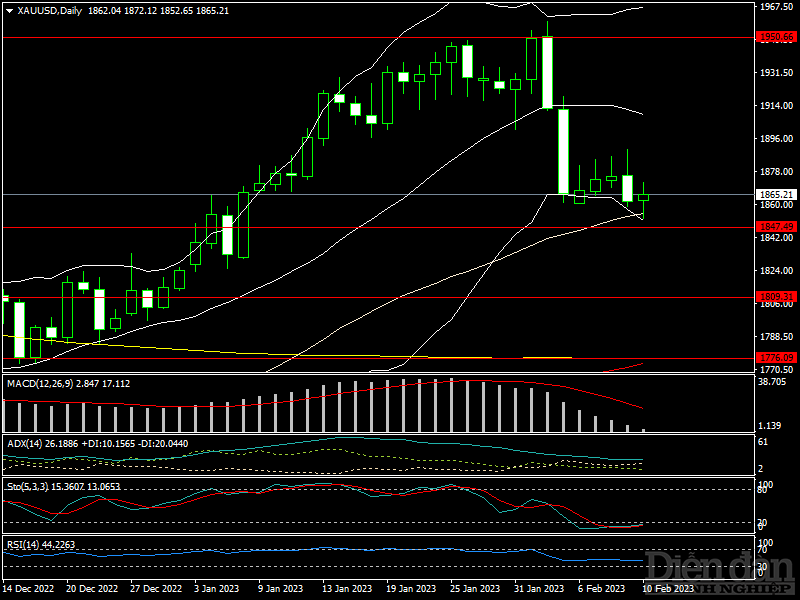Click the 1914.00 price scale value
The width and height of the screenshot is (800, 600).
[776, 106]
